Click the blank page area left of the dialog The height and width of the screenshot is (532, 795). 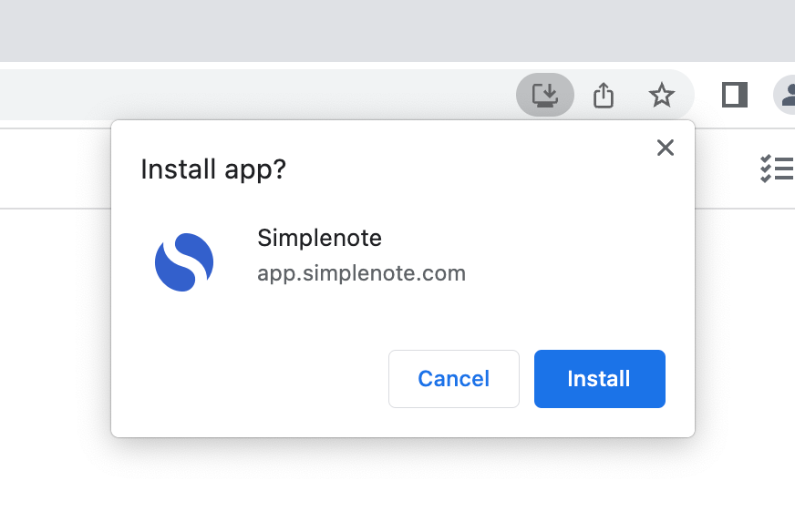click(55, 346)
